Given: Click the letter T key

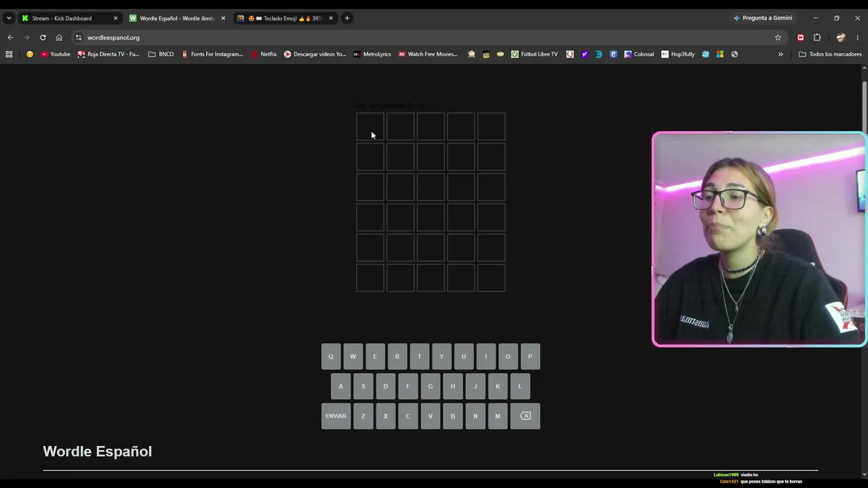Looking at the screenshot, I should [419, 357].
